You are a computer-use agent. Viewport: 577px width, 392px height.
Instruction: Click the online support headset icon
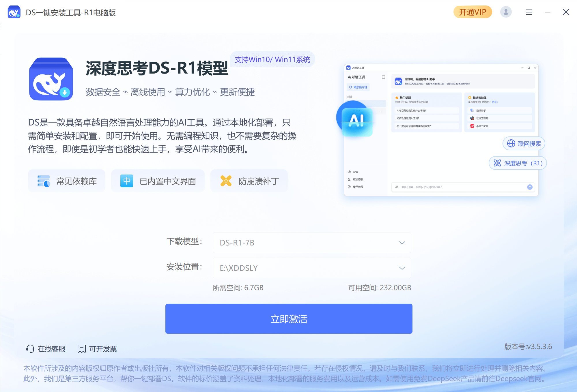30,349
